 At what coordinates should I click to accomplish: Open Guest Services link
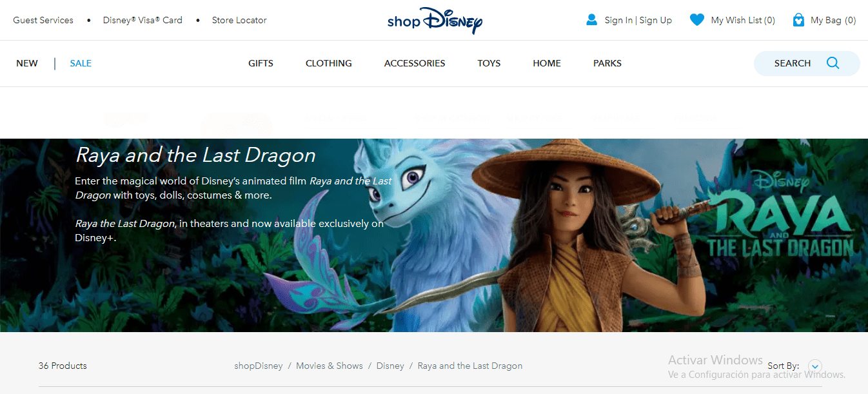pyautogui.click(x=43, y=20)
